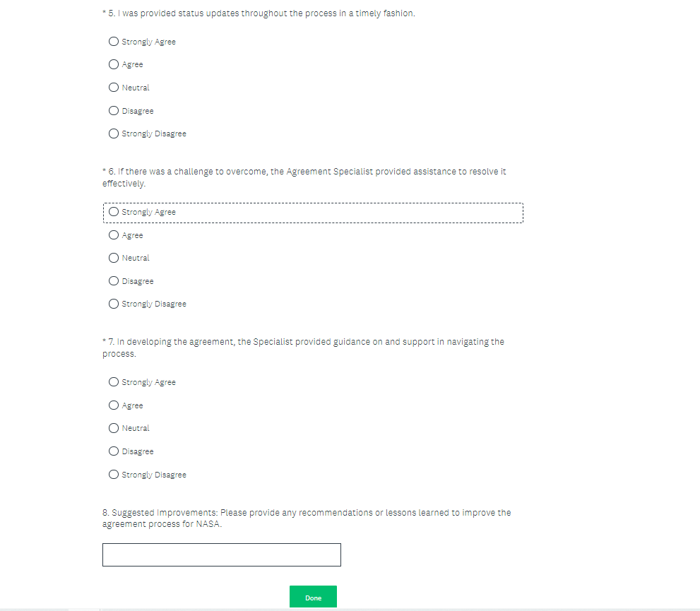Mark Neutral for question 6 challenge assistance
The image size is (700, 611).
114,258
